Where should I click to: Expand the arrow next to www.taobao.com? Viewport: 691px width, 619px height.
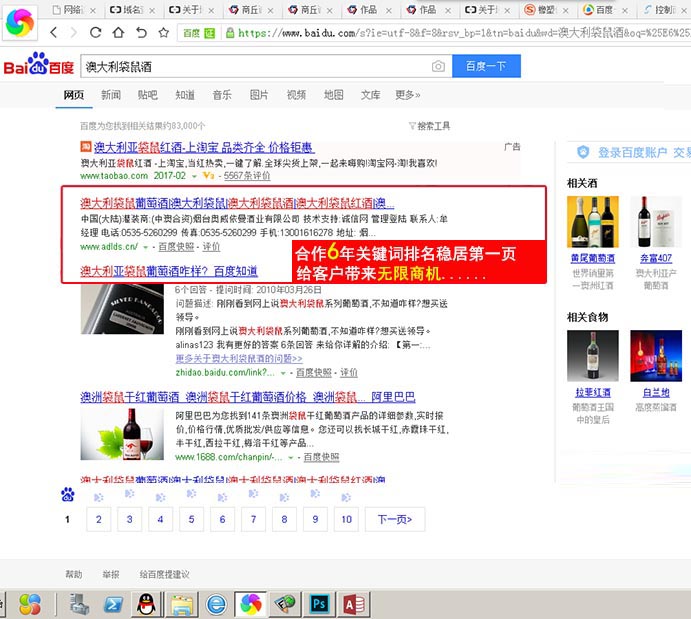pos(194,176)
